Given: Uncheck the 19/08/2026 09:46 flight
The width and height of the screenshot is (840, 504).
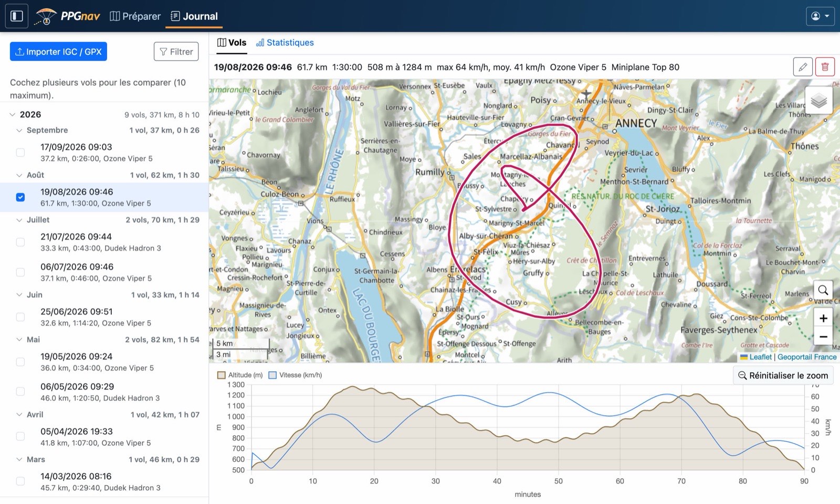Looking at the screenshot, I should coord(20,197).
